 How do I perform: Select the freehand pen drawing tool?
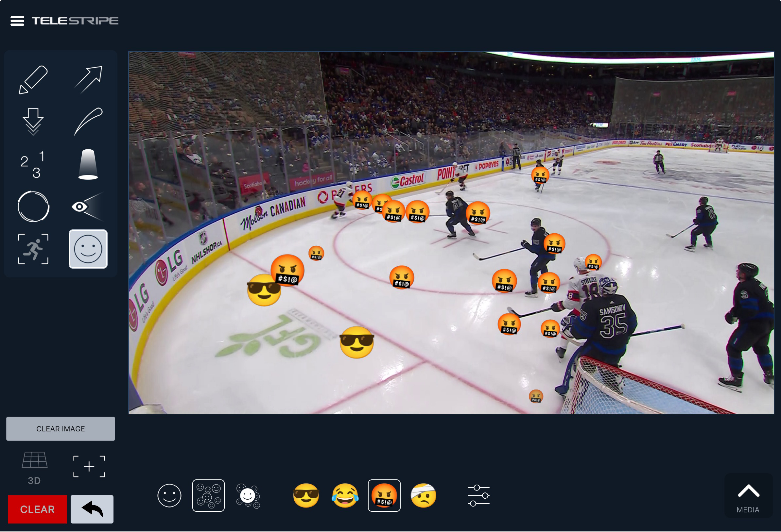(x=33, y=80)
